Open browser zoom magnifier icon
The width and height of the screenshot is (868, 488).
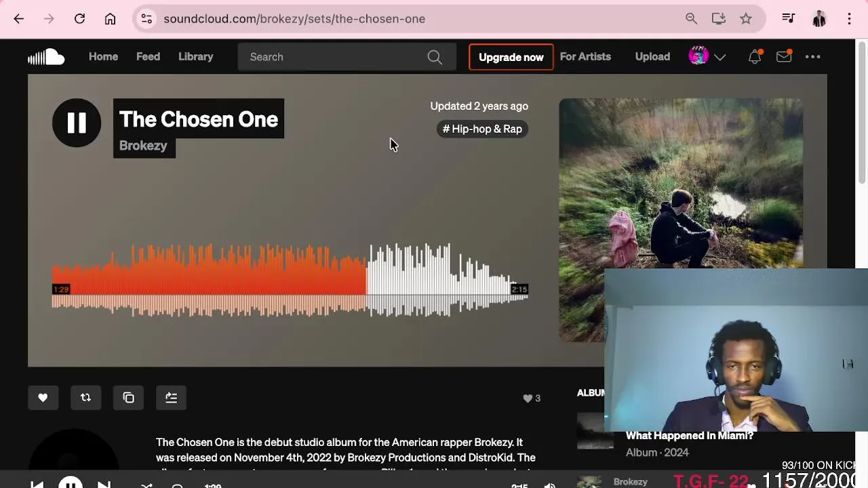pos(691,19)
